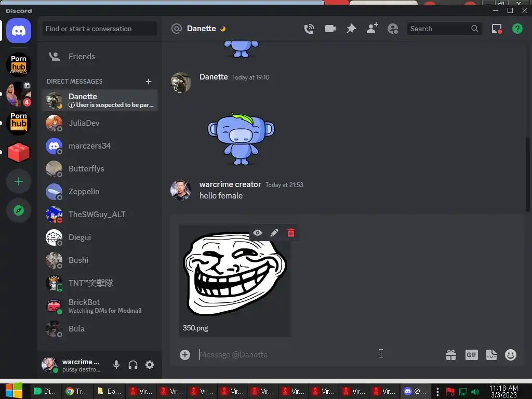The height and width of the screenshot is (399, 532).
Task: Open the Zeppelin conversation
Action: click(99, 192)
